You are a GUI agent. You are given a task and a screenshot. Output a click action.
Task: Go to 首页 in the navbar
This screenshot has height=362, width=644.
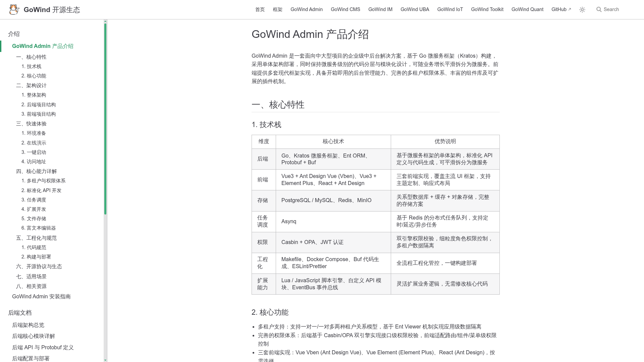point(260,9)
